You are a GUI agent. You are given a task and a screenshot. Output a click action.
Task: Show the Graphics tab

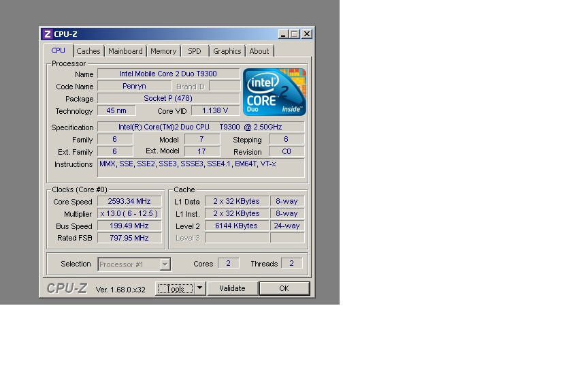(x=227, y=51)
